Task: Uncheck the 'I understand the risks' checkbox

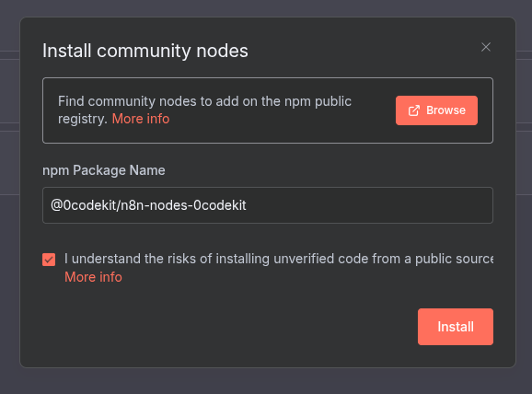Action: 49,260
